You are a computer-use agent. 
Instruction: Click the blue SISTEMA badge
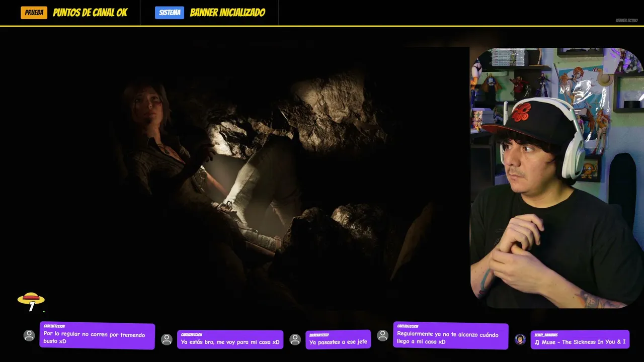point(170,13)
